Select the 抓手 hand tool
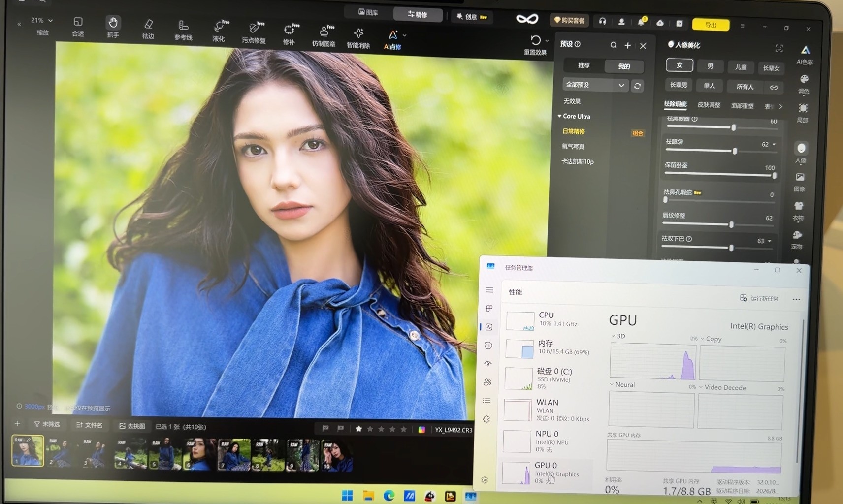 [113, 27]
